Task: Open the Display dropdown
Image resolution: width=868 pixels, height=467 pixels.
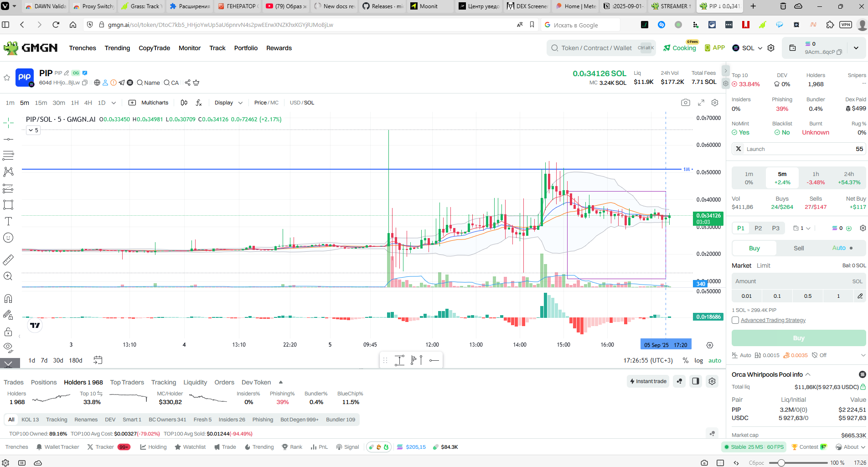Action: click(x=228, y=103)
